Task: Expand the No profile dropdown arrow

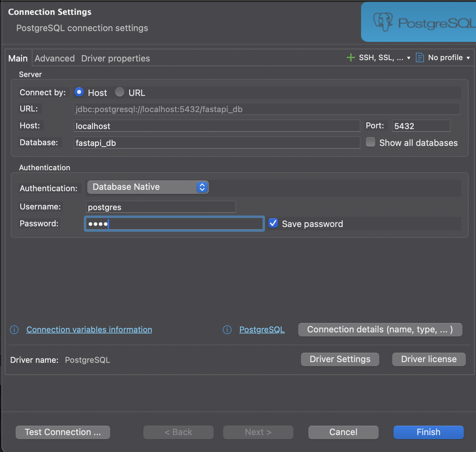Action: pos(468,58)
